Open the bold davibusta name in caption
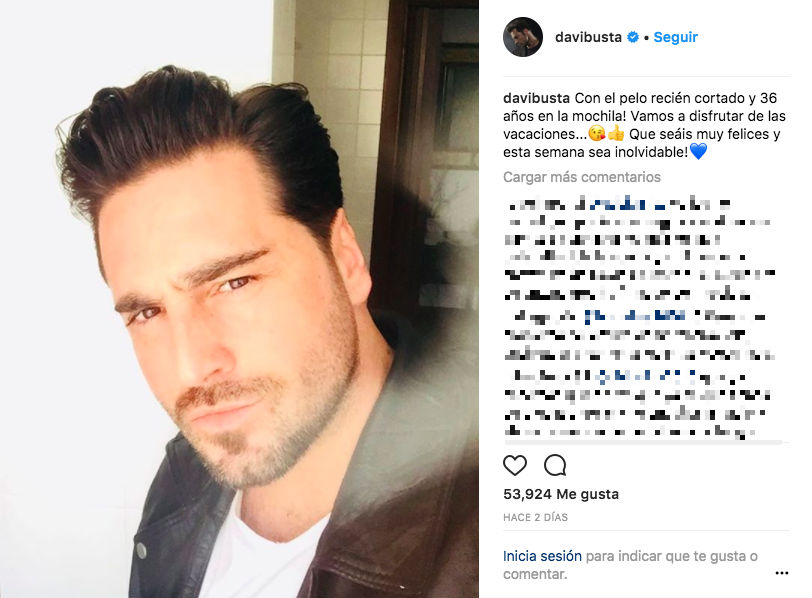The image size is (812, 598). (536, 98)
